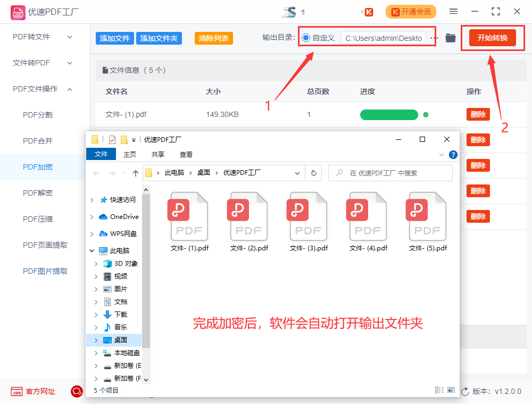Image resolution: width=532 pixels, height=404 pixels.
Task: Collapse the PDF文件操作 section
Action: pos(70,89)
